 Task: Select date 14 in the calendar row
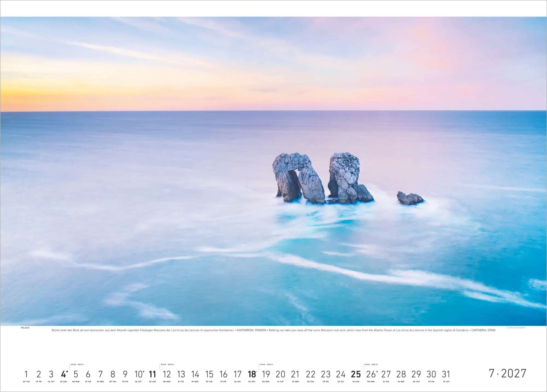(195, 374)
